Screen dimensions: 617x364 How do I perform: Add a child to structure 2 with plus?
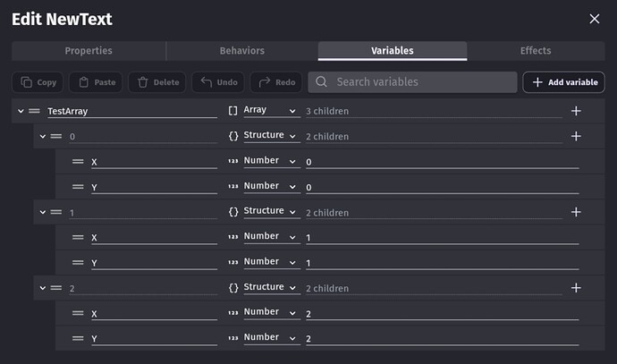(576, 288)
